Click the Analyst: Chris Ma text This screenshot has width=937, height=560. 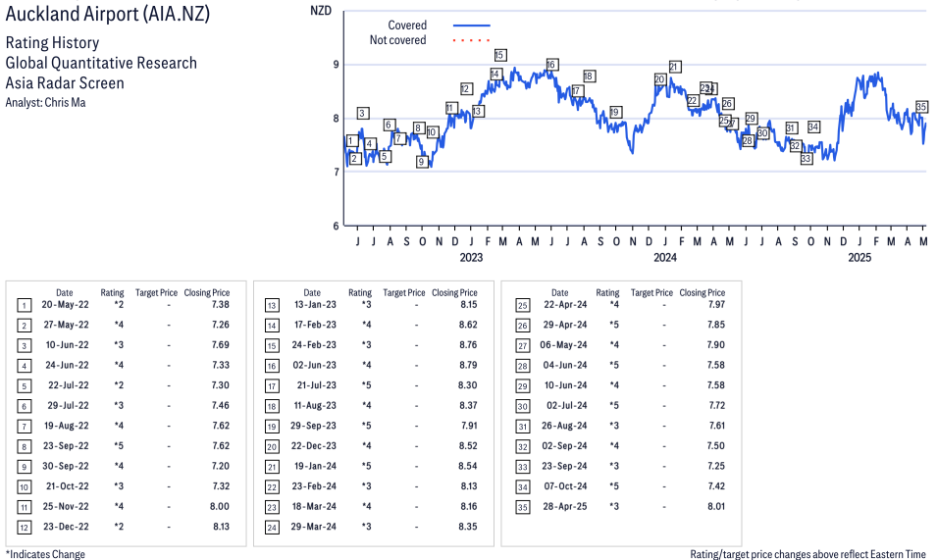45,103
